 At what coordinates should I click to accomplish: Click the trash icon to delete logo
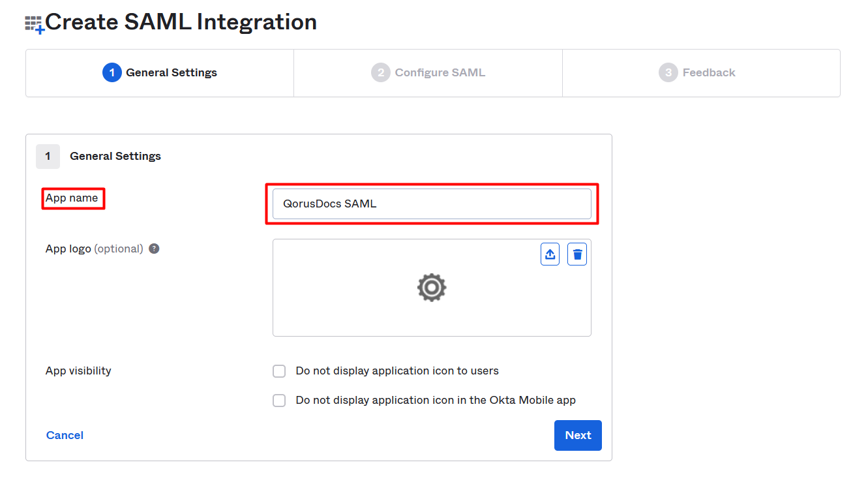pos(577,254)
